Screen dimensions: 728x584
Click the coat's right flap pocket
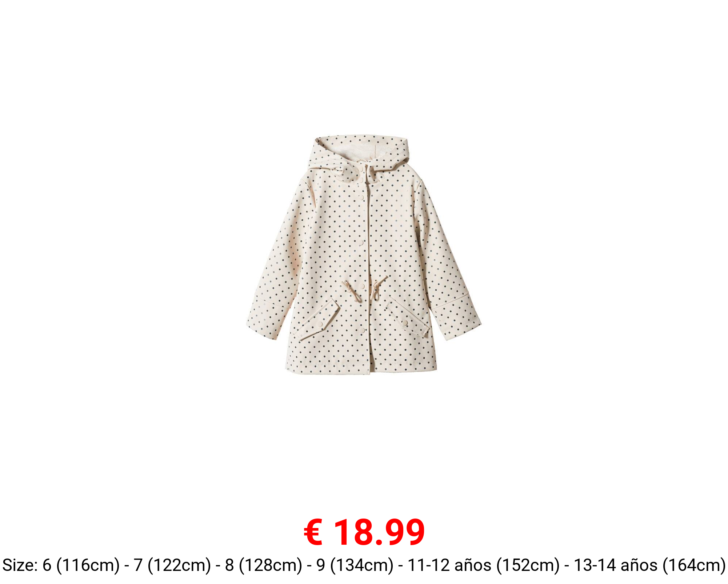pos(408,318)
